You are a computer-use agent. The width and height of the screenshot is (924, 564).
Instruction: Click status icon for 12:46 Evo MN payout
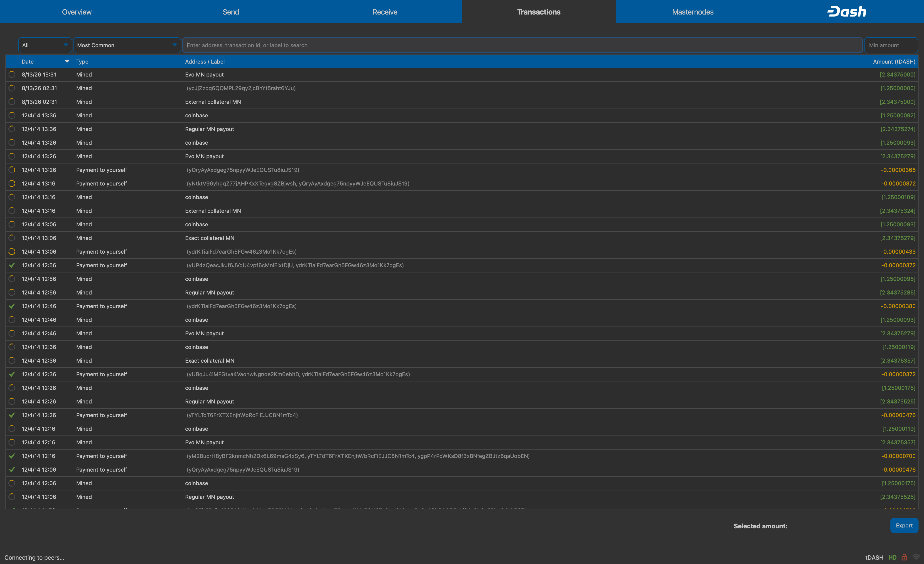[x=12, y=334]
